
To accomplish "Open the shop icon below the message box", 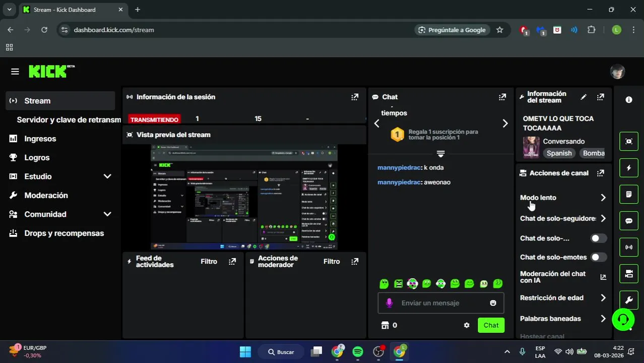I will pyautogui.click(x=385, y=325).
